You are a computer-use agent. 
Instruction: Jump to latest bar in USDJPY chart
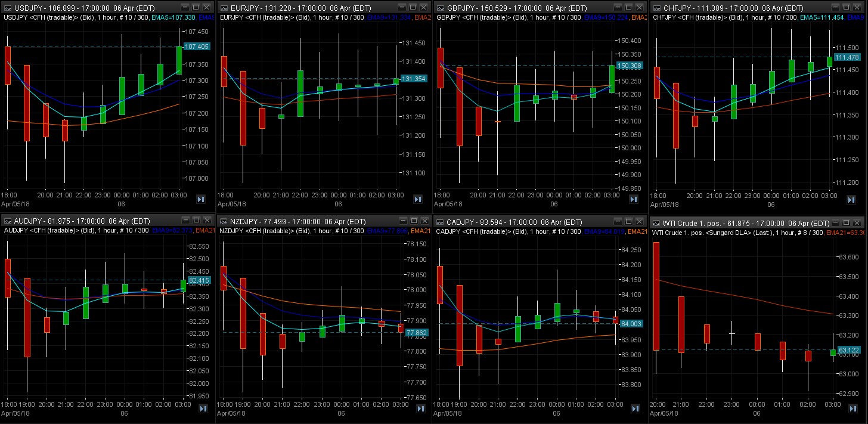[x=201, y=199]
